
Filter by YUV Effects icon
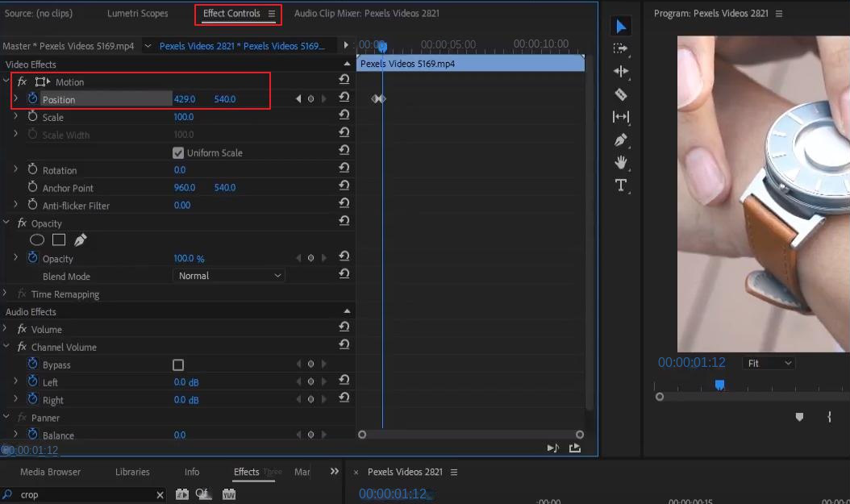coord(229,494)
